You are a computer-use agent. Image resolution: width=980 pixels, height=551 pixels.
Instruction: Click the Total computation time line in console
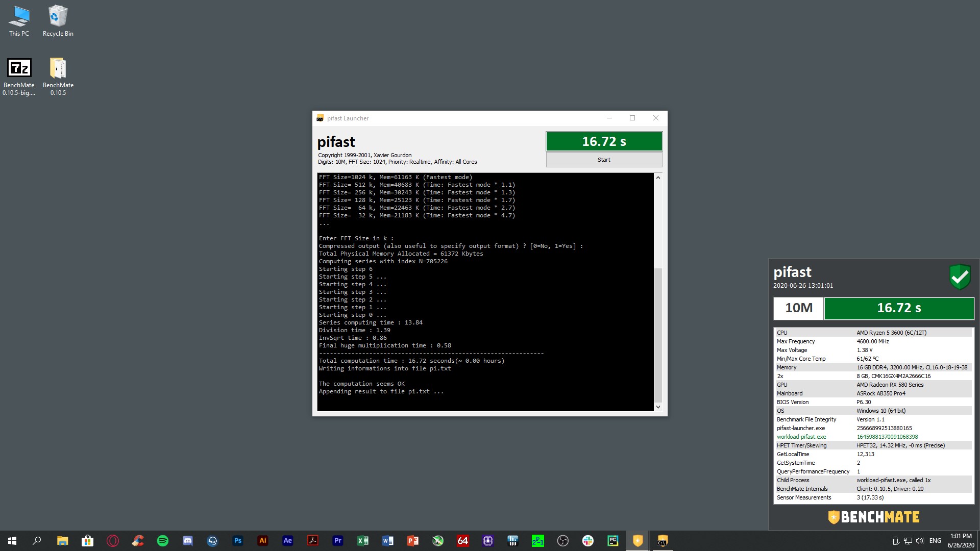[411, 361]
